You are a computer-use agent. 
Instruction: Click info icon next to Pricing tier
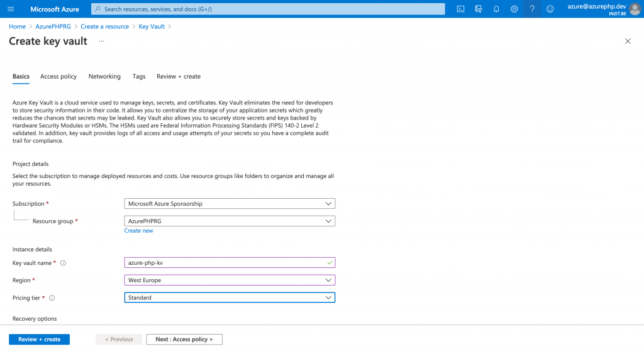(52, 298)
